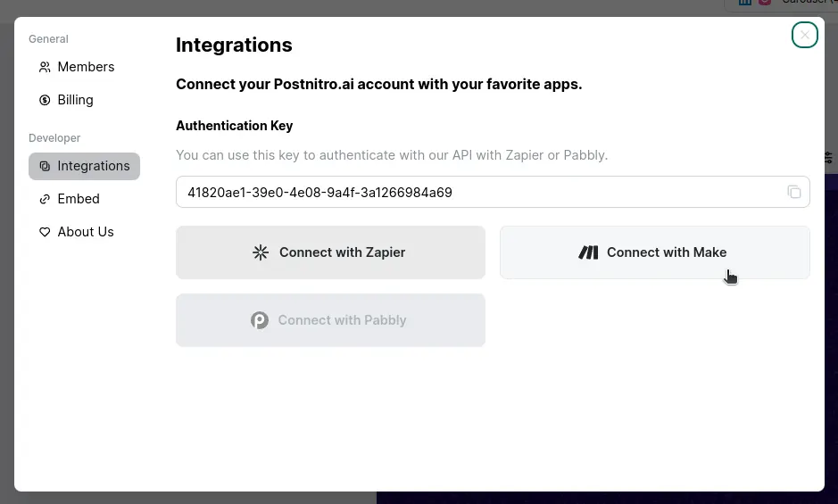The width and height of the screenshot is (838, 504).
Task: Click the "General" section label
Action: 48,39
